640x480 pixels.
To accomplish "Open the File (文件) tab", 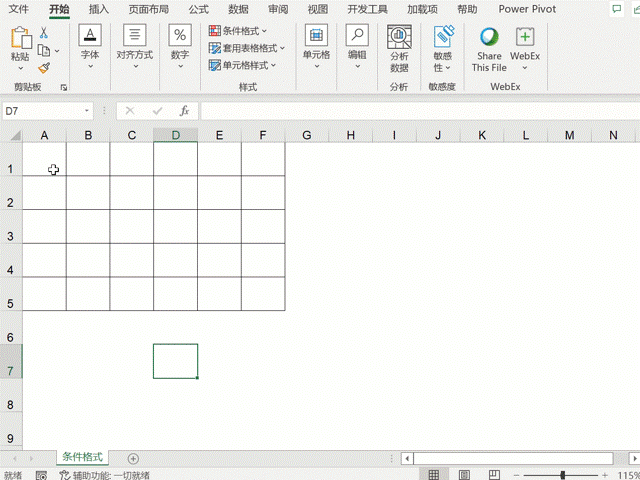I will click(19, 9).
